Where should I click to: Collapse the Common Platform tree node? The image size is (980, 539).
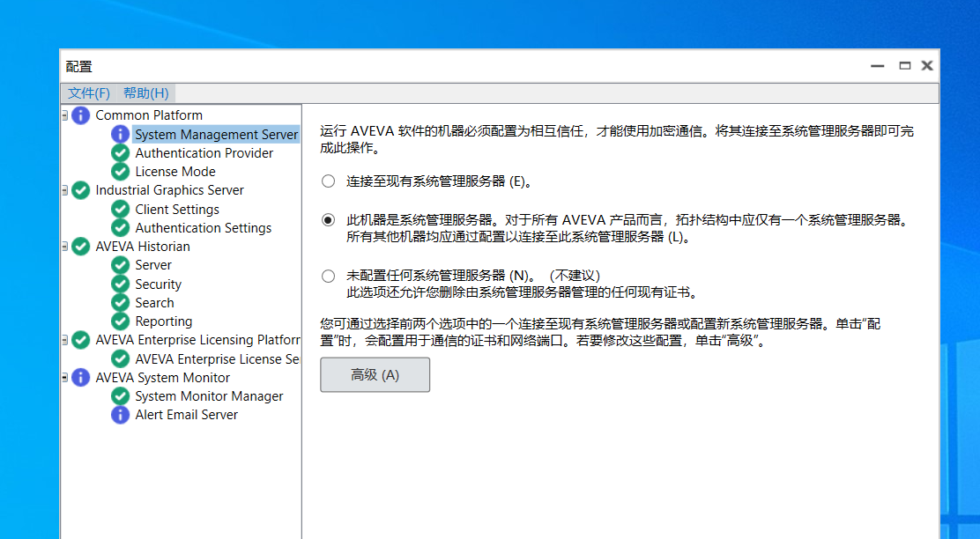[x=65, y=115]
